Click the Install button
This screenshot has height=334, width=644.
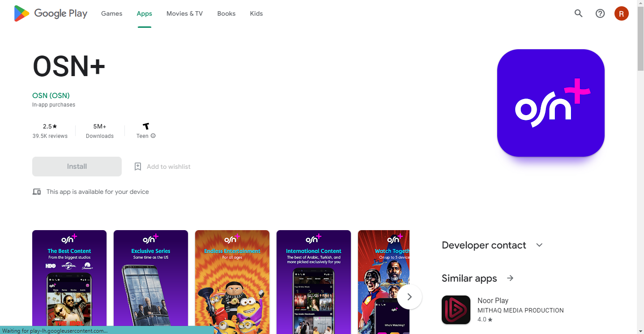click(x=77, y=167)
